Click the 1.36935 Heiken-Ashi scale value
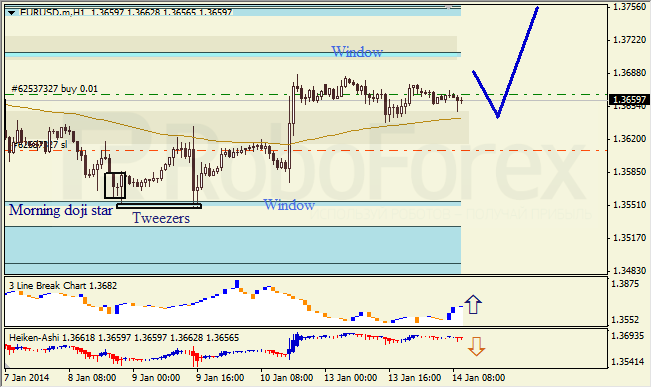This screenshot has width=652, height=388. coord(628,335)
